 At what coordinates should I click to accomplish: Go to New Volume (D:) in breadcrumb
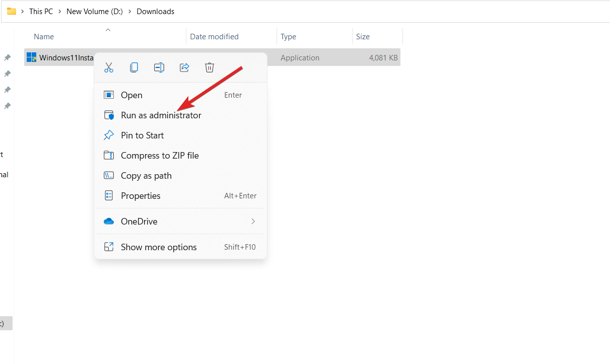click(x=94, y=11)
